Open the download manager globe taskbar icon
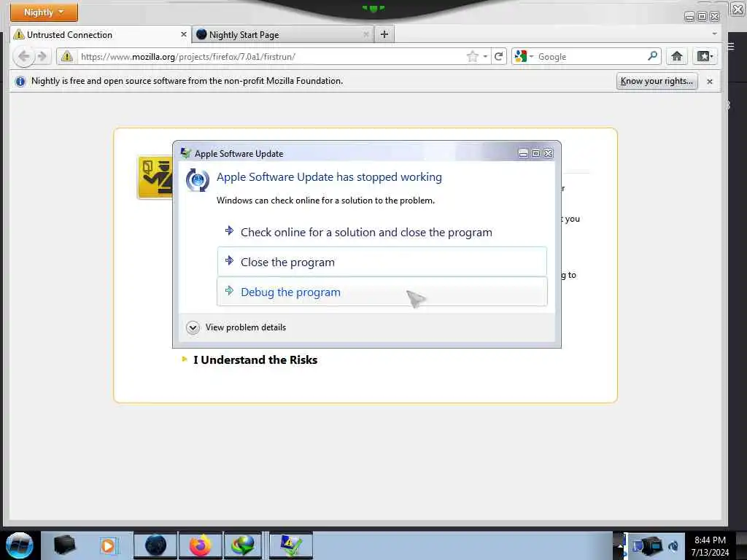The height and width of the screenshot is (560, 747). tap(242, 545)
